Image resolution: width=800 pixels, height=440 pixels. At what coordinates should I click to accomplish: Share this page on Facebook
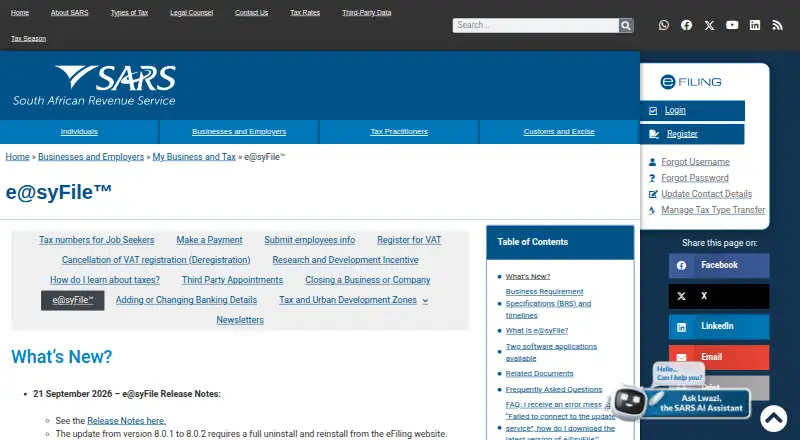tap(719, 265)
